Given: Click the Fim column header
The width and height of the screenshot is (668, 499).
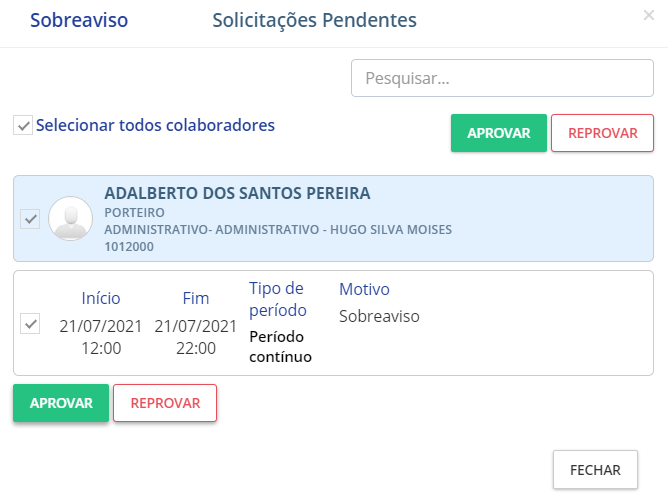Looking at the screenshot, I should pos(196,298).
